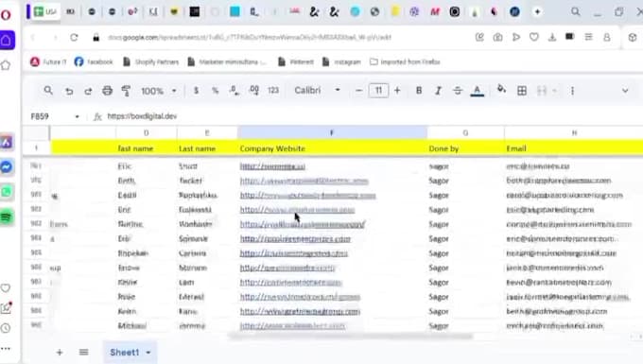This screenshot has width=643, height=364.
Task: Click the browser address bar URL
Action: click(x=250, y=37)
